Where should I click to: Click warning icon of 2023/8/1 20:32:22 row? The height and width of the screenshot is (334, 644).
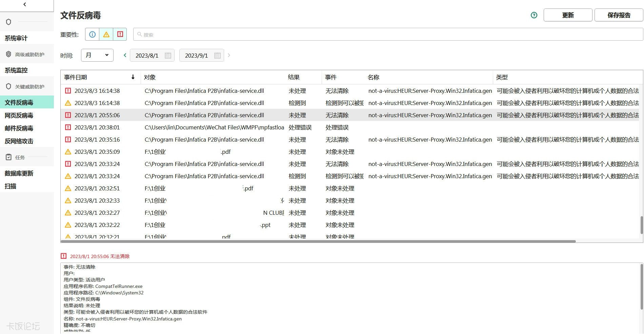pyautogui.click(x=68, y=225)
